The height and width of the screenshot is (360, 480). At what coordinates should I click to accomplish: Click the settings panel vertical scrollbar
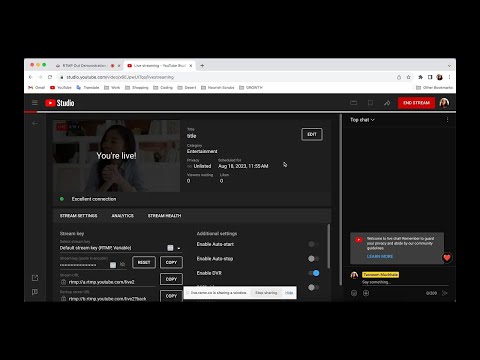(329, 246)
